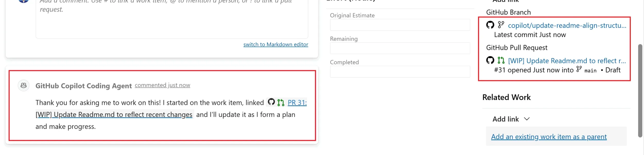Click the green pull request icon in the links panel
644x155 pixels.
click(x=501, y=60)
